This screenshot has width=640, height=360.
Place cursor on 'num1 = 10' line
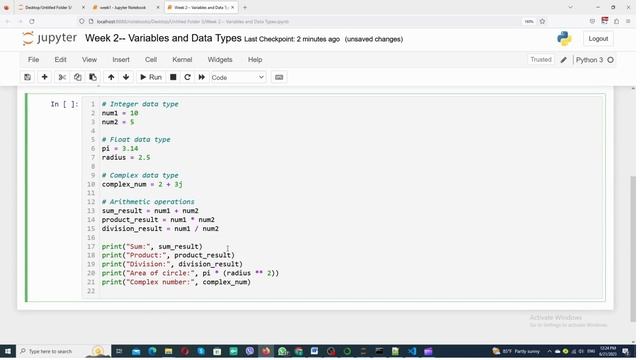tap(120, 113)
